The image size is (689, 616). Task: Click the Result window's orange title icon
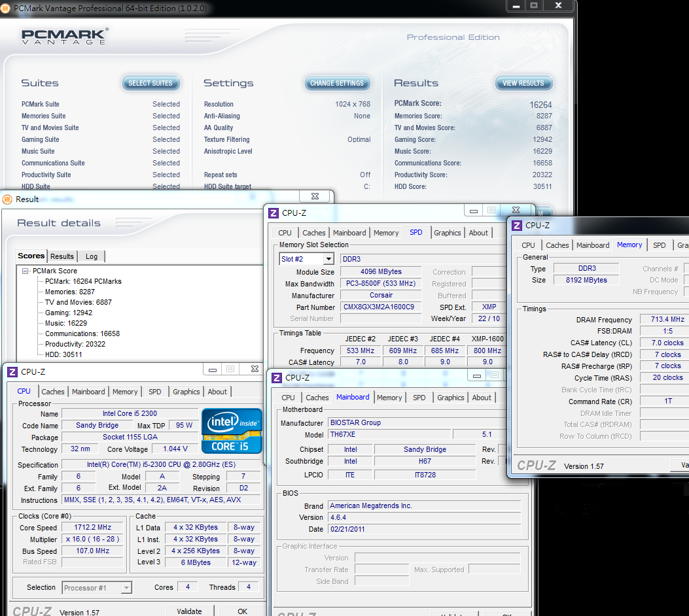pyautogui.click(x=7, y=199)
